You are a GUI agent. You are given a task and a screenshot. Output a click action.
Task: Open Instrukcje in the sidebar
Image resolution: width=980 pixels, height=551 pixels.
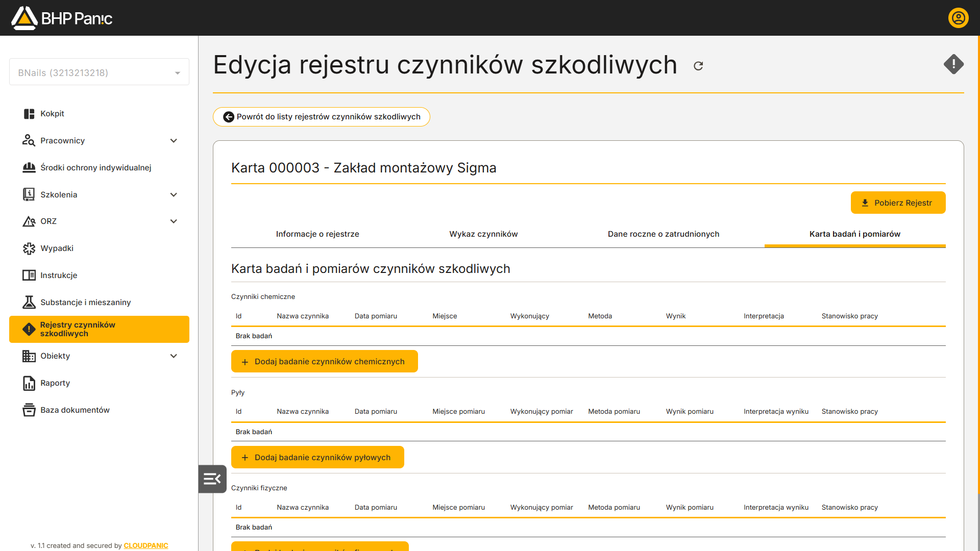(x=99, y=275)
